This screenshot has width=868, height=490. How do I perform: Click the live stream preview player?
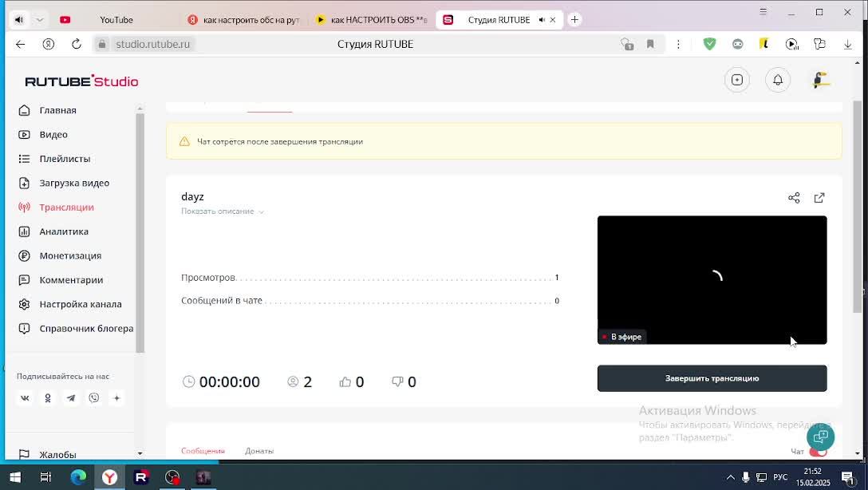coord(712,280)
